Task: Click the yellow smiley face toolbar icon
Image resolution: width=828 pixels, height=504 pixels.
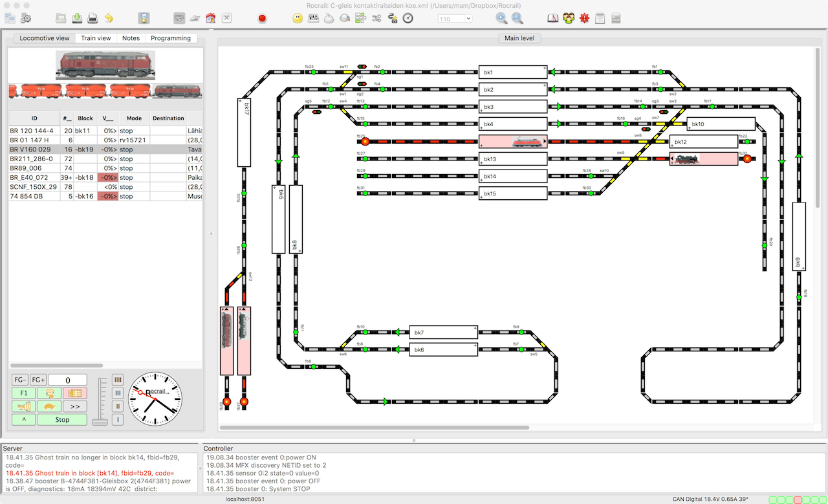Action: click(298, 18)
